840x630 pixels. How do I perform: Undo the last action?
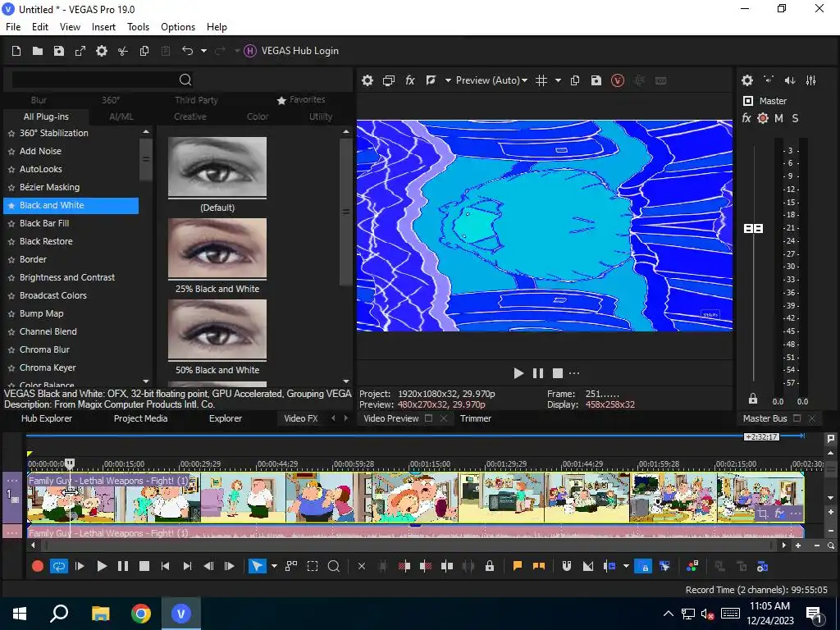(187, 51)
